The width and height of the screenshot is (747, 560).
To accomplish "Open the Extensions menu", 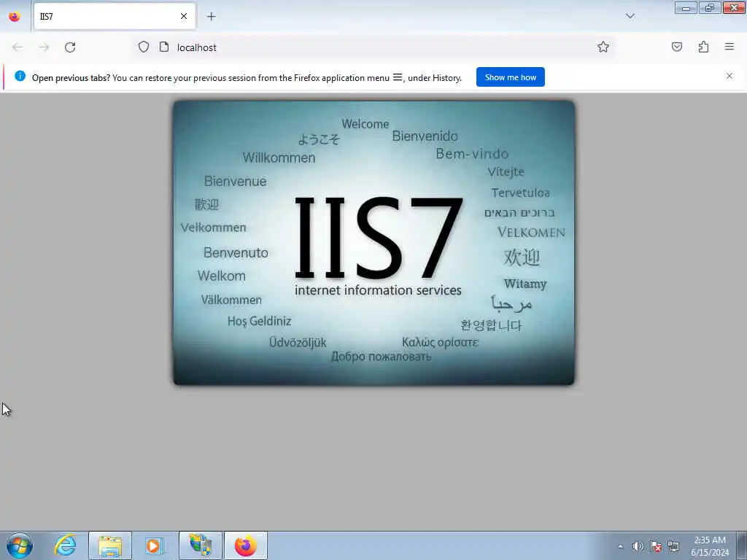I will [703, 47].
